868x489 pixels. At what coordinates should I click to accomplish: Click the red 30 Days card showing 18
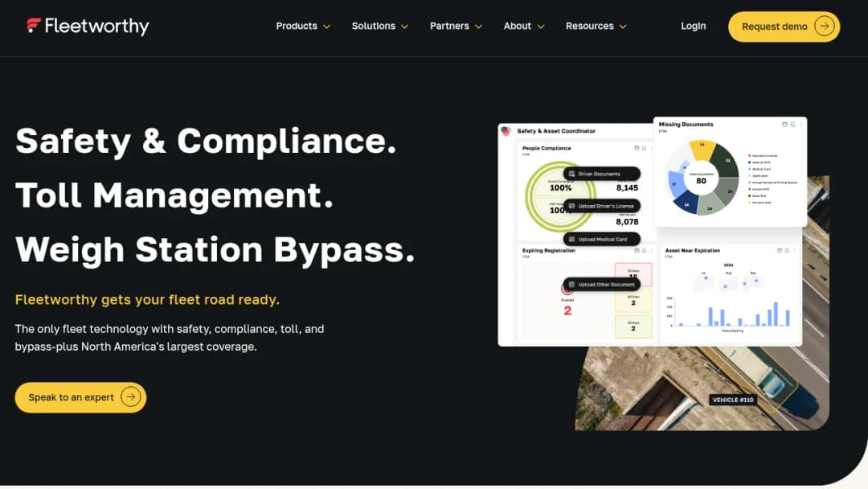[x=633, y=274]
